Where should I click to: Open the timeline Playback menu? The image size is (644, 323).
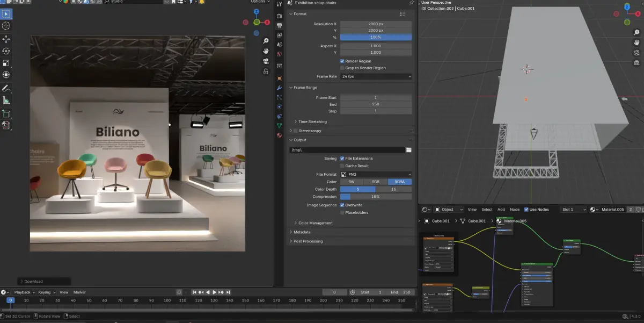[24, 292]
